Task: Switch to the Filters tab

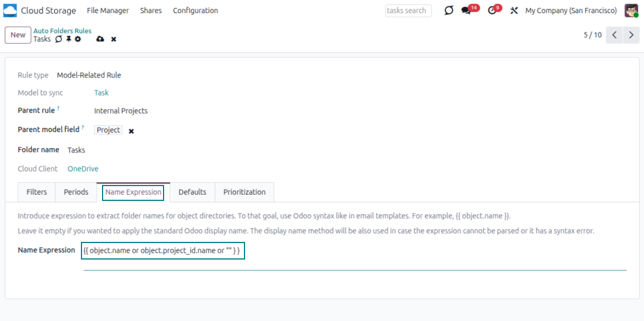Action: coord(36,192)
